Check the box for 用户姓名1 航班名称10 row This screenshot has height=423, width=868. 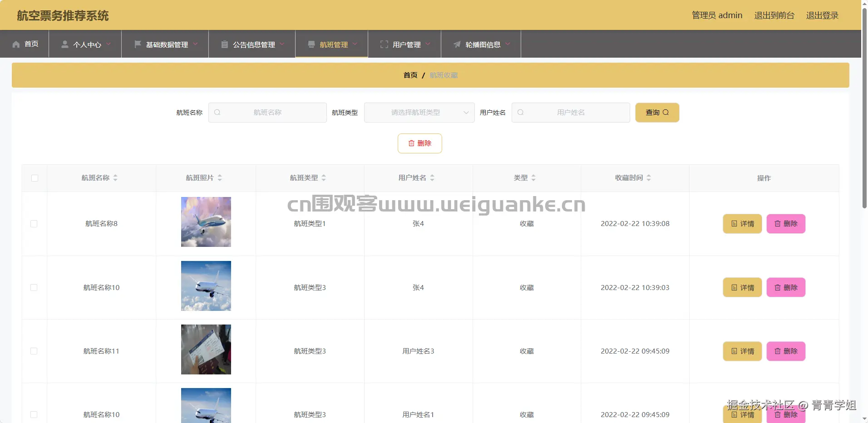coord(34,414)
